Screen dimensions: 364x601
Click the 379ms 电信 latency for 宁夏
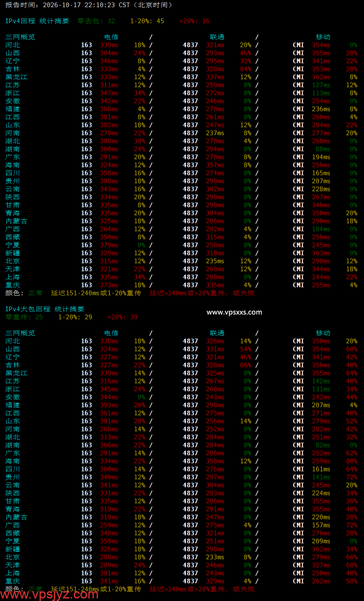click(x=109, y=245)
